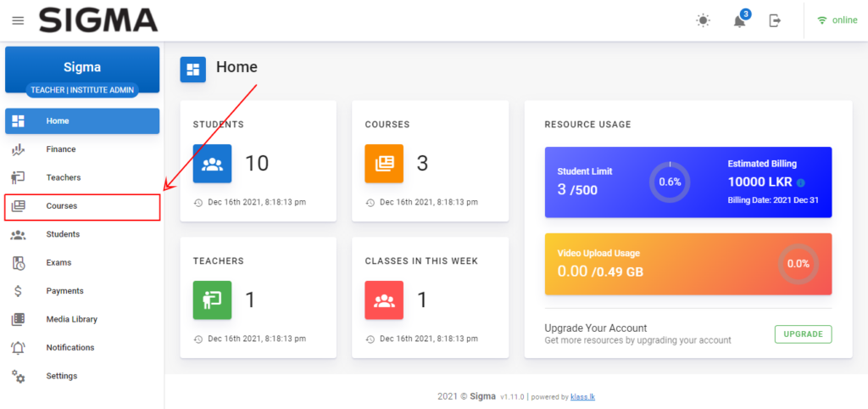Click the TEACHER | INSTITUTE ADMIN badge
Image resolution: width=868 pixels, height=409 pixels.
pyautogui.click(x=82, y=90)
